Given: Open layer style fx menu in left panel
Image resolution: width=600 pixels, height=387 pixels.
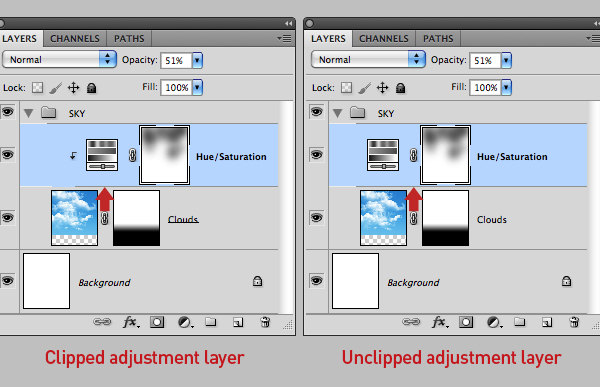Looking at the screenshot, I should [x=131, y=322].
